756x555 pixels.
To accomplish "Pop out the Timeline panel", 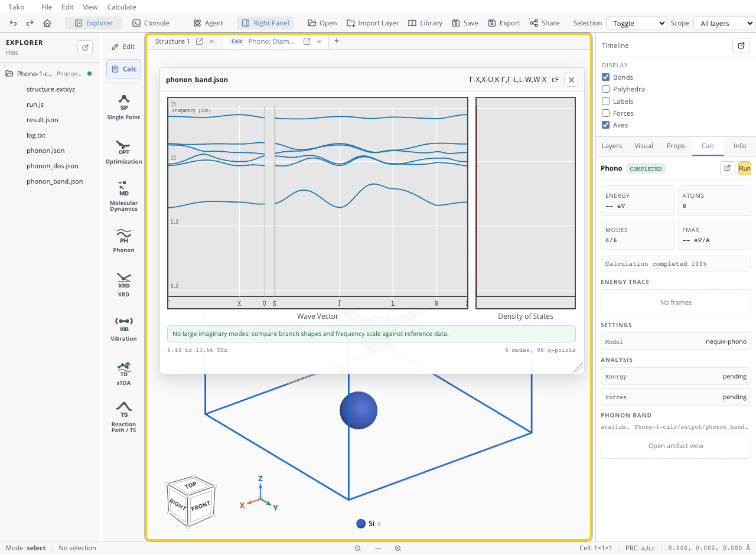I will tap(741, 45).
